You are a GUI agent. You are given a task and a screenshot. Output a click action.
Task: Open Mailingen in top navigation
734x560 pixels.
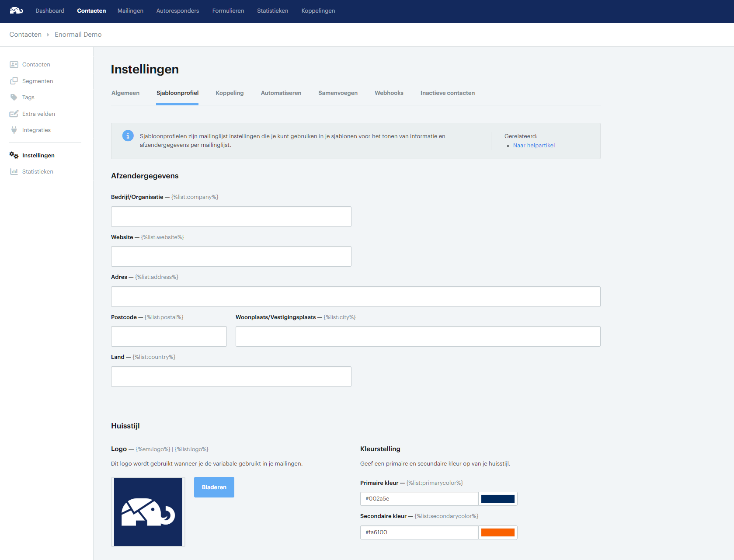pyautogui.click(x=130, y=10)
